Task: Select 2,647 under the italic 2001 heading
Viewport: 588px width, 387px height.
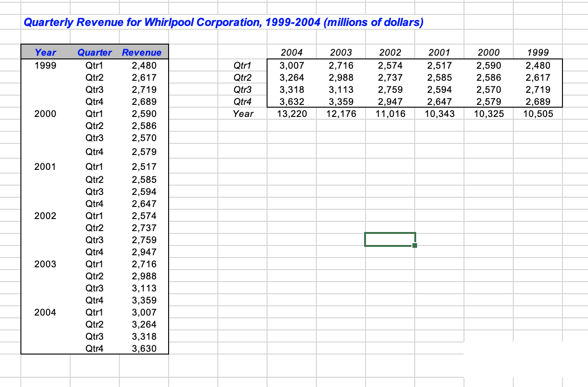Action: click(439, 101)
